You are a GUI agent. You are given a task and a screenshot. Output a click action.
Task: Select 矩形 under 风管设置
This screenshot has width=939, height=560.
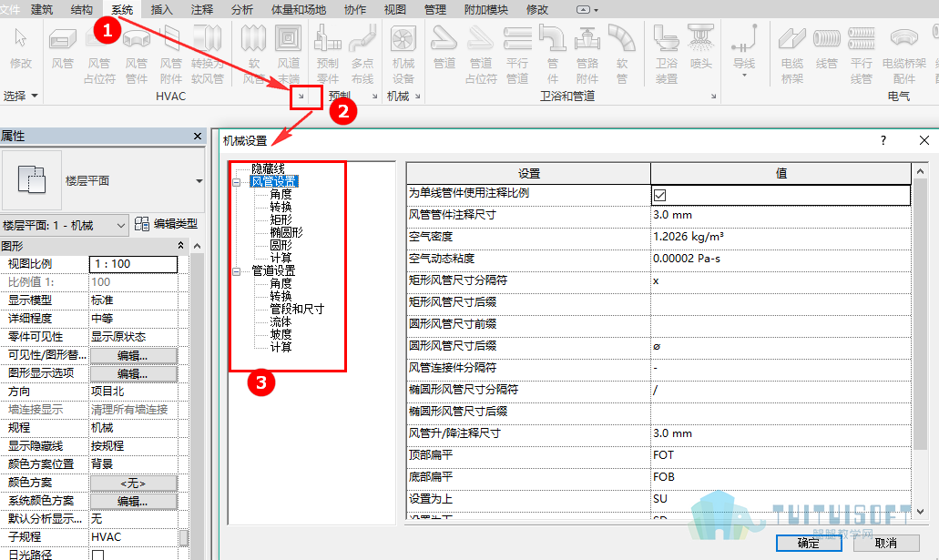(x=281, y=219)
